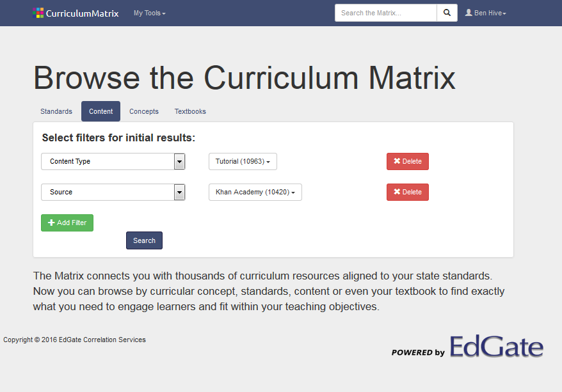The width and height of the screenshot is (562, 392).
Task: Click the Search the Matrix input field
Action: pos(386,13)
